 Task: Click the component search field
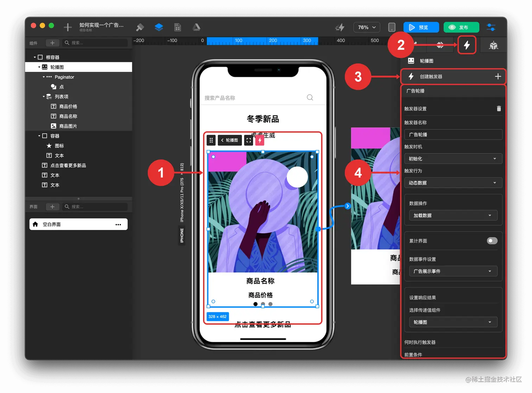[x=95, y=43]
